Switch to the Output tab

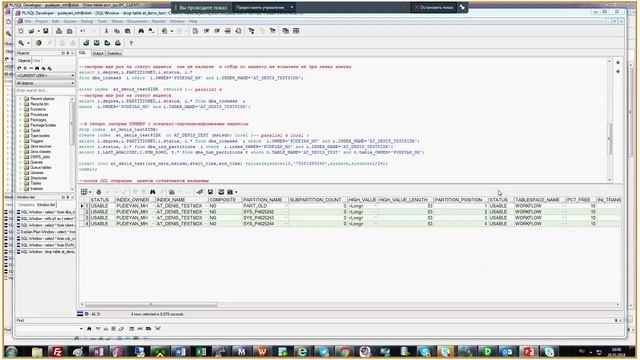(98, 53)
